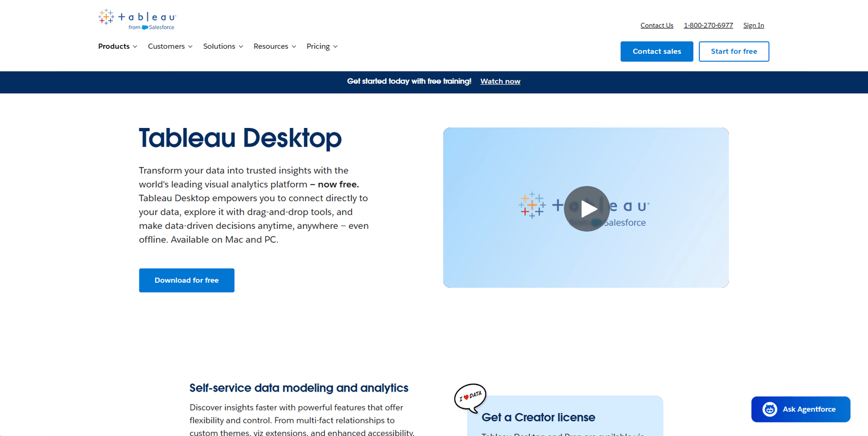Click the Tableau Desktop heading

coord(240,138)
